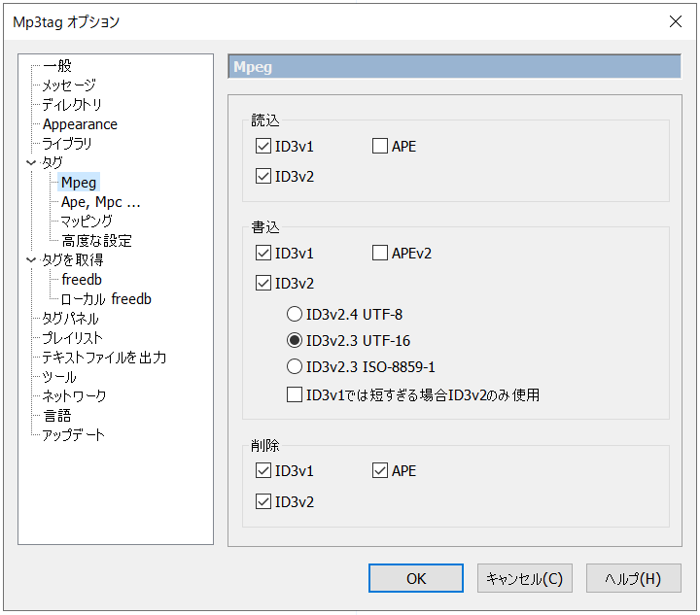Close the Mp3tag オプション dialog

point(676,21)
